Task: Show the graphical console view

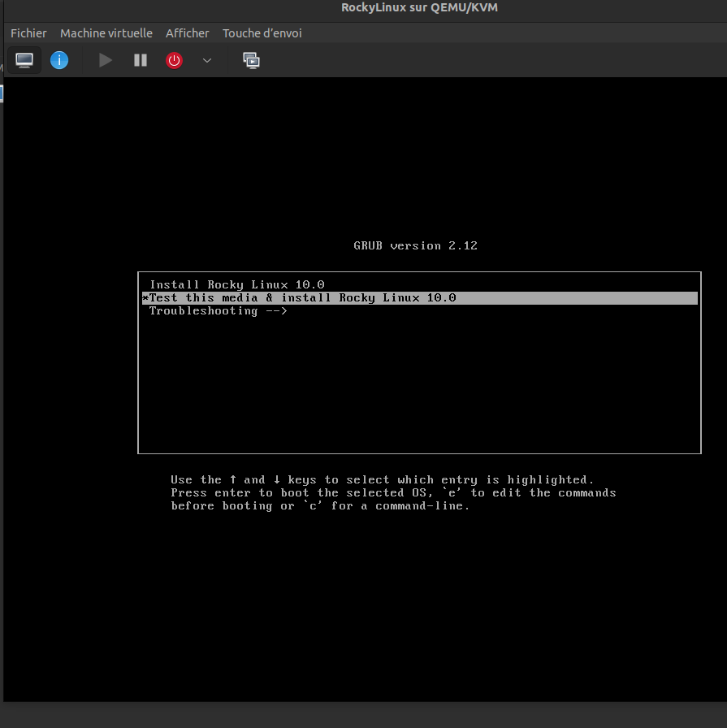Action: tap(24, 60)
